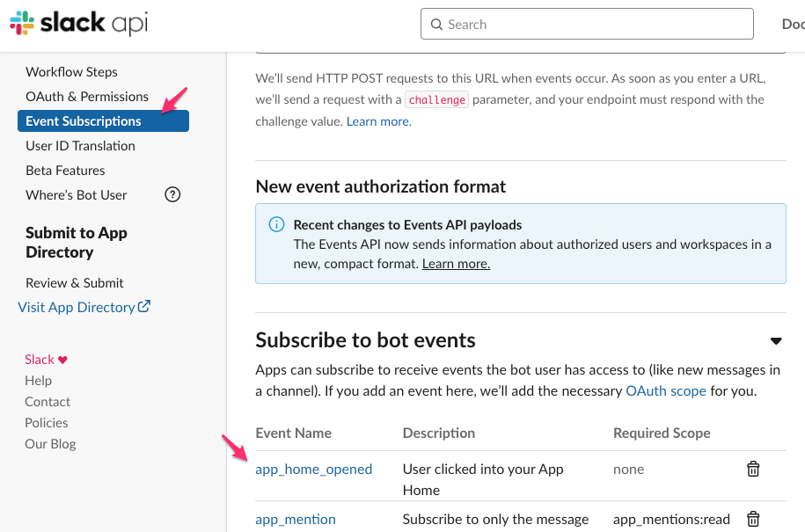Visit Our Blog from the sidebar
The height and width of the screenshot is (532, 805).
click(x=50, y=443)
